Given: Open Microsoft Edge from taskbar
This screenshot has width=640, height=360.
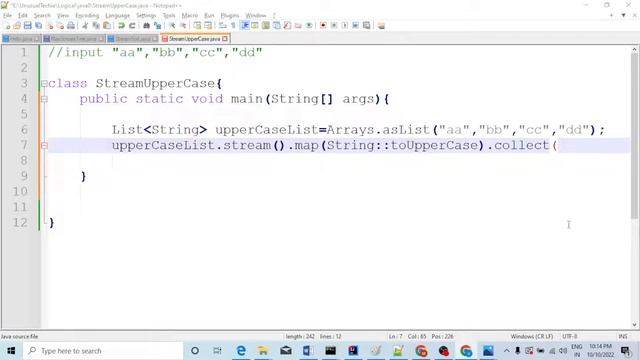Looking at the screenshot, I should tap(241, 351).
